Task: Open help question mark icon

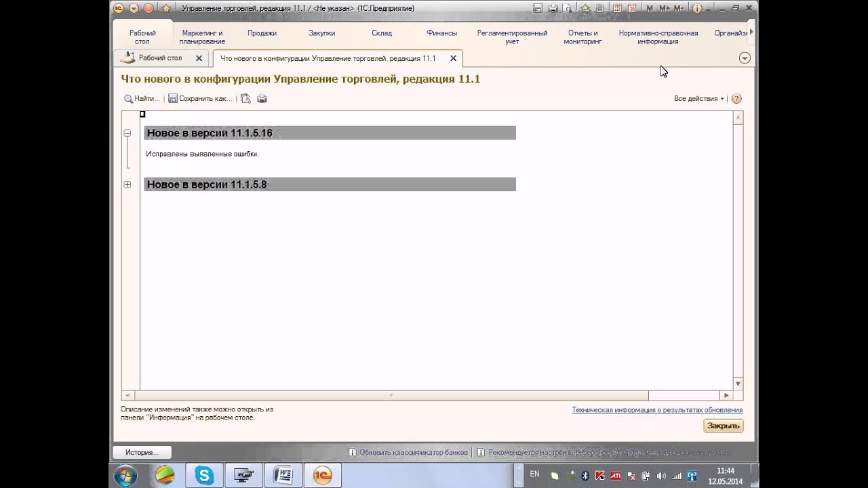Action: point(736,99)
